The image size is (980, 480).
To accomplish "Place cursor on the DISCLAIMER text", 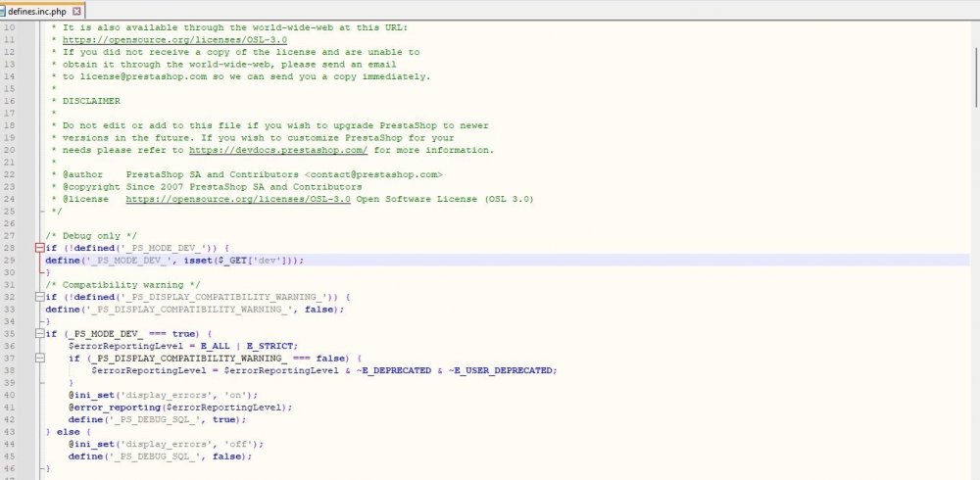I will [91, 101].
